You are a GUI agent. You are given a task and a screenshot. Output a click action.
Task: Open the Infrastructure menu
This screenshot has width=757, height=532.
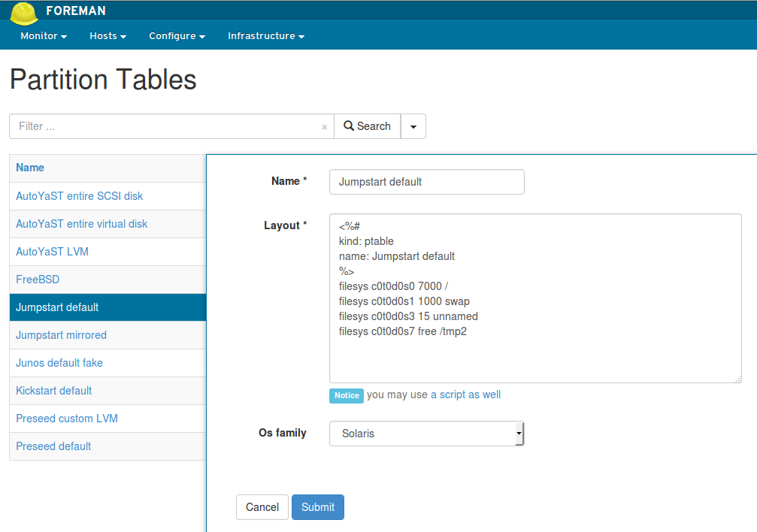[x=266, y=36]
